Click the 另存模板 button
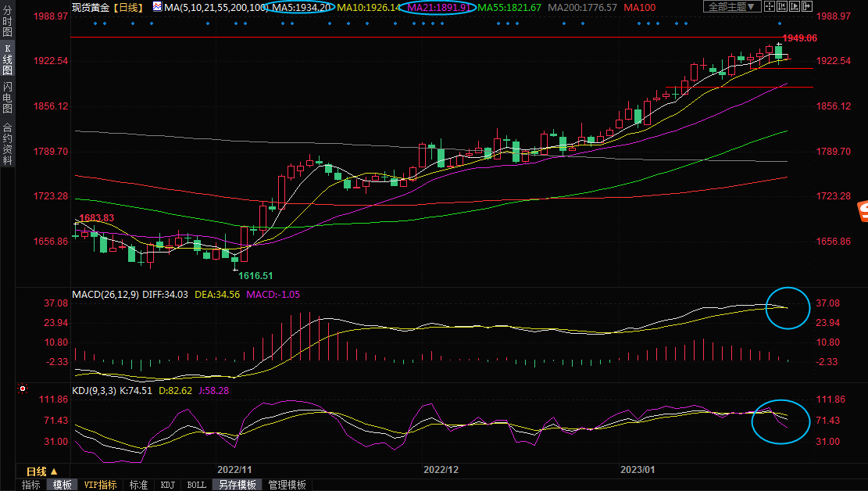 (237, 485)
